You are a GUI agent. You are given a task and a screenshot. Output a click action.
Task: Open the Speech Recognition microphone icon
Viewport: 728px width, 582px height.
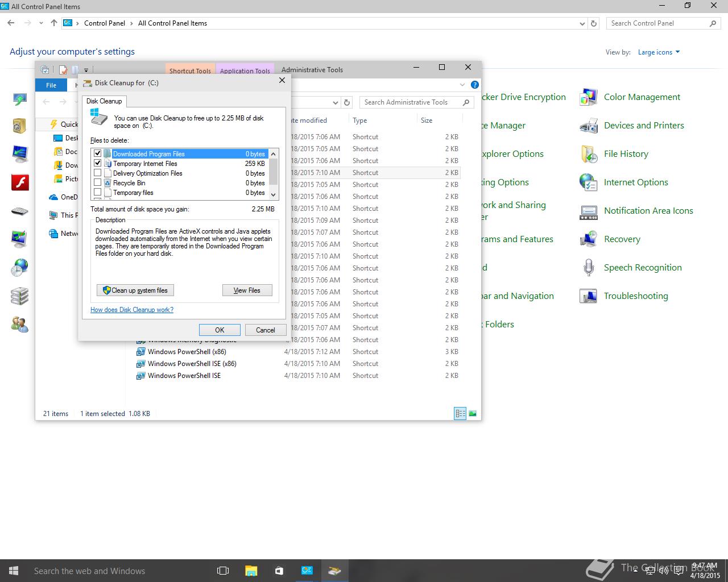[x=588, y=268]
